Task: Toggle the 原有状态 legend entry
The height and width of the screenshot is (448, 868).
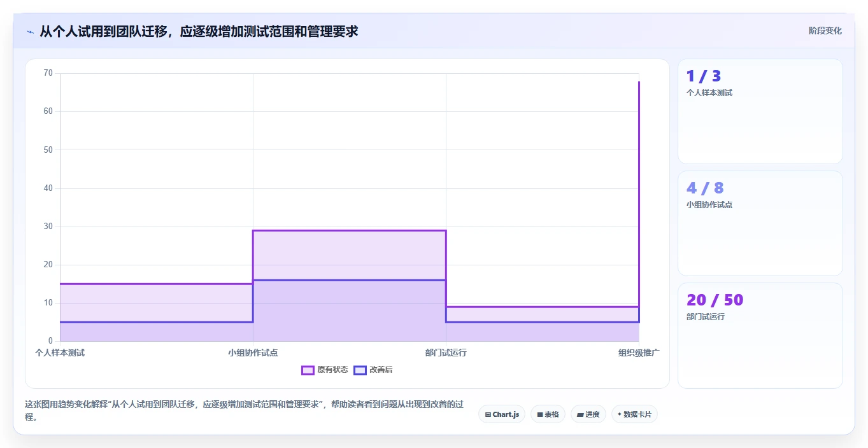Action: pos(325,370)
